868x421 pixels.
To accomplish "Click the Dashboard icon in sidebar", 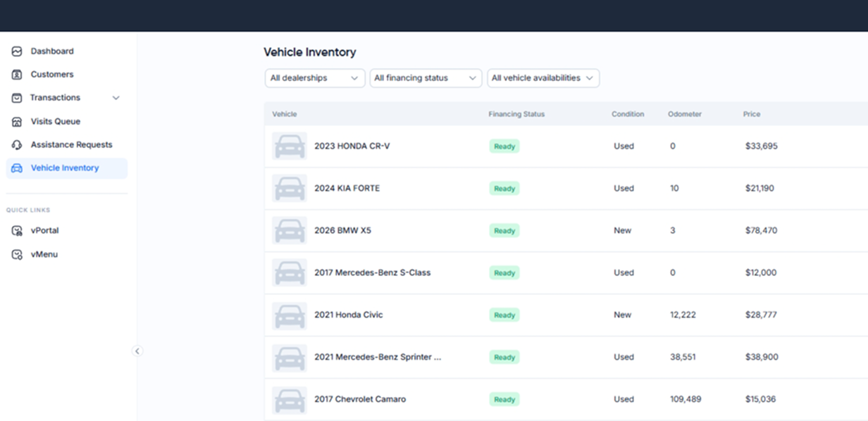I will point(17,51).
